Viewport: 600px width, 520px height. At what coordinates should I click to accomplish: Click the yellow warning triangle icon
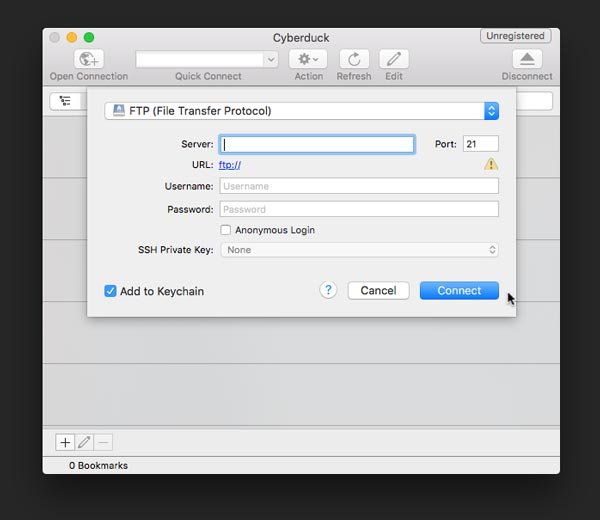(x=491, y=164)
